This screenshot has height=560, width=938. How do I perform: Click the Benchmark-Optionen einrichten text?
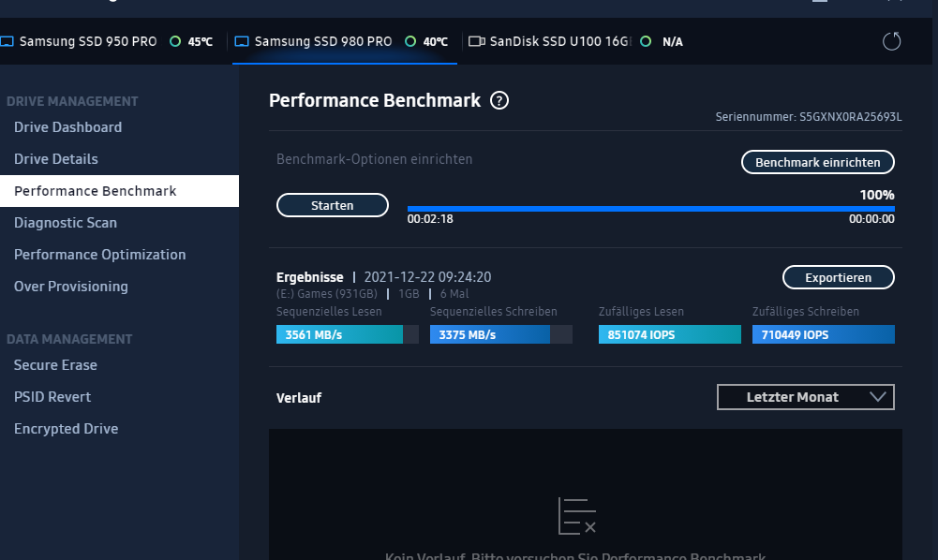coord(375,159)
